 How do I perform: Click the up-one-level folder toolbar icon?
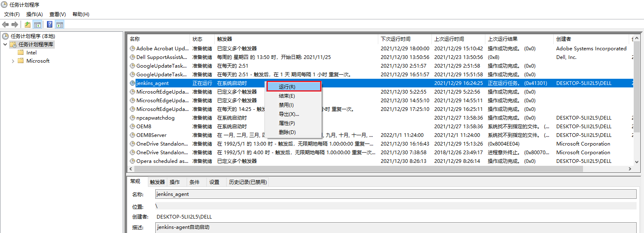click(x=28, y=25)
